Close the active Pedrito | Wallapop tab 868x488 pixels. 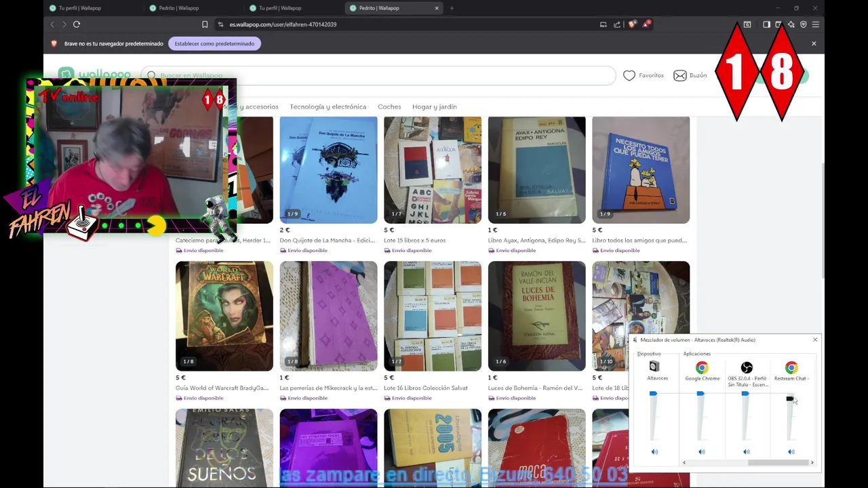pyautogui.click(x=437, y=8)
